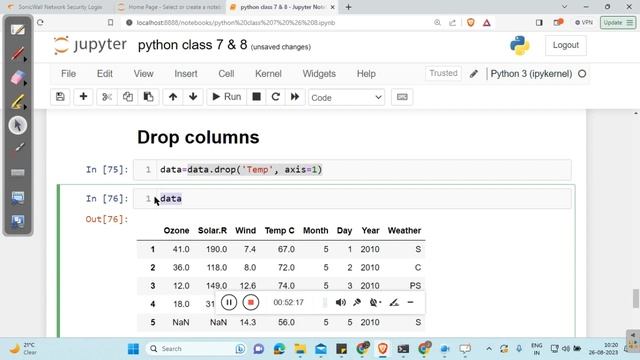Open the View menu
The height and width of the screenshot is (360, 640).
[143, 74]
